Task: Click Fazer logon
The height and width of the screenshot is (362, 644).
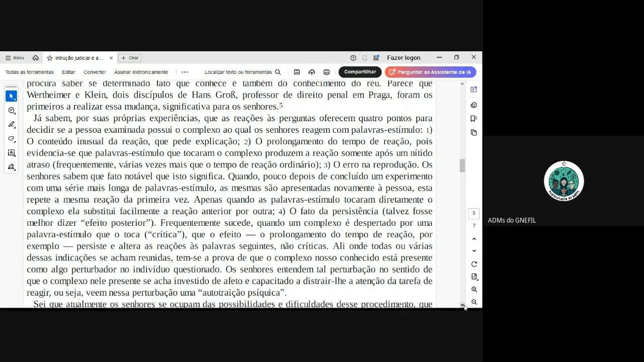Action: (x=404, y=58)
